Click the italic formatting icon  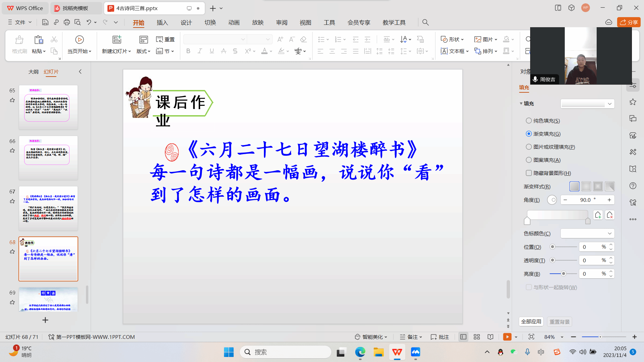[x=200, y=51]
